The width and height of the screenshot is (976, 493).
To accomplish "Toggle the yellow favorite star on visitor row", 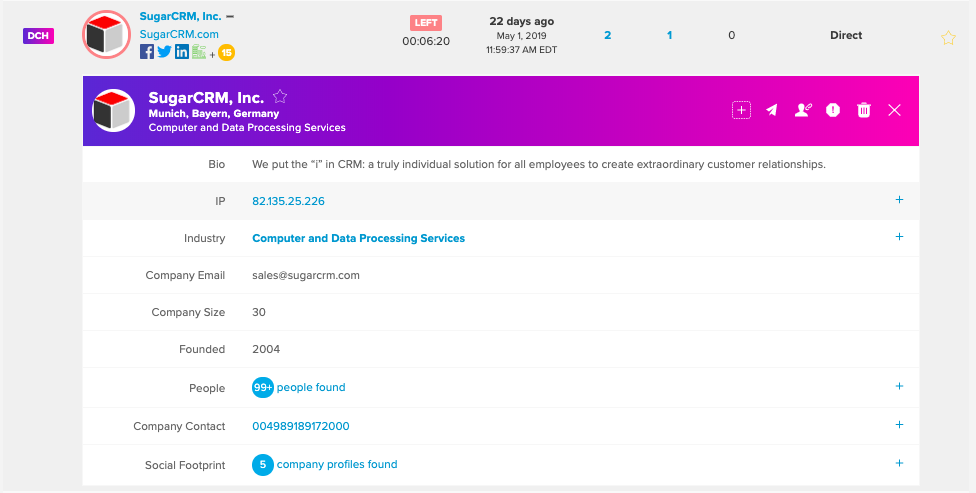I will [x=948, y=38].
